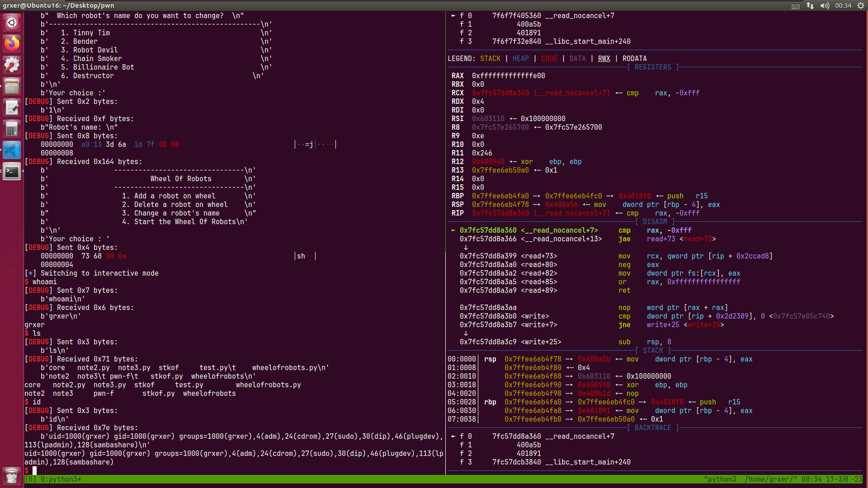Launch Firefox from the dock
This screenshot has width=868, height=488.
12,44
